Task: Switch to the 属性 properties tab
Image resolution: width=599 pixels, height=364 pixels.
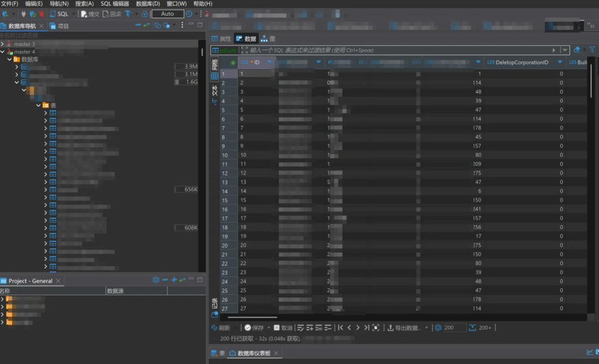Action: (x=221, y=39)
